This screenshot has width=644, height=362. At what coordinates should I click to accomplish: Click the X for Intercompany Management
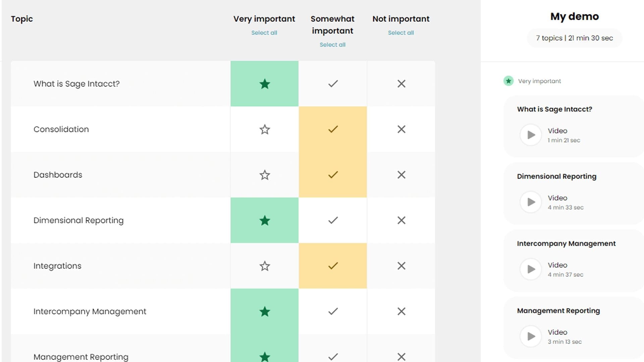coord(401,311)
